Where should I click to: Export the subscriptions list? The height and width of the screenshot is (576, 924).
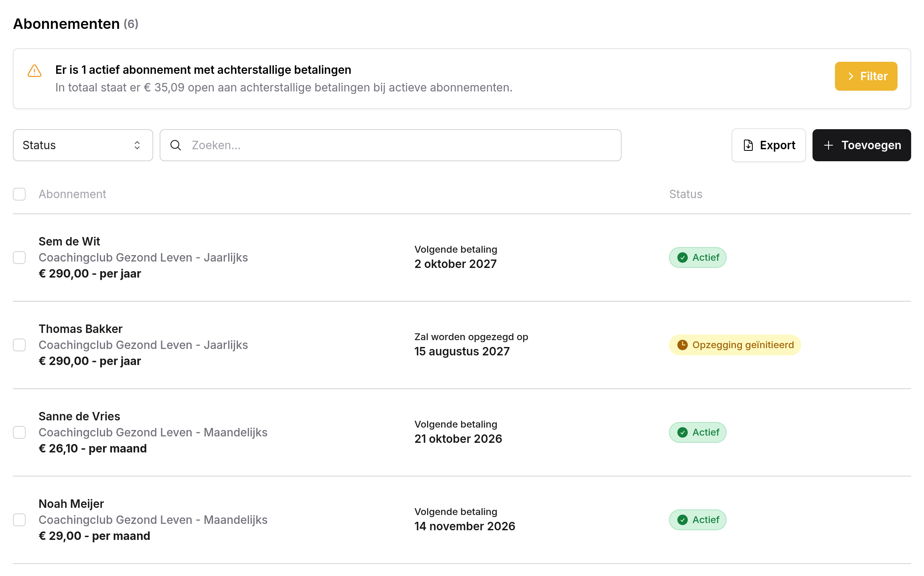[769, 145]
